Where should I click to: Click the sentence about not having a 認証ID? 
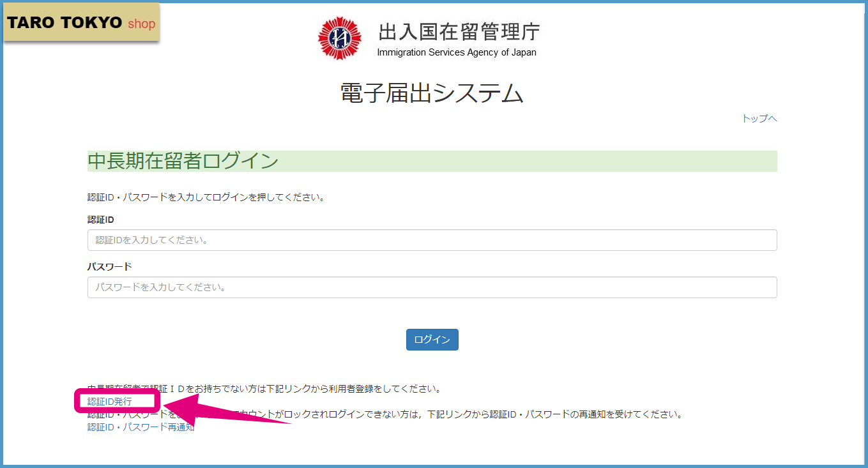[264, 388]
